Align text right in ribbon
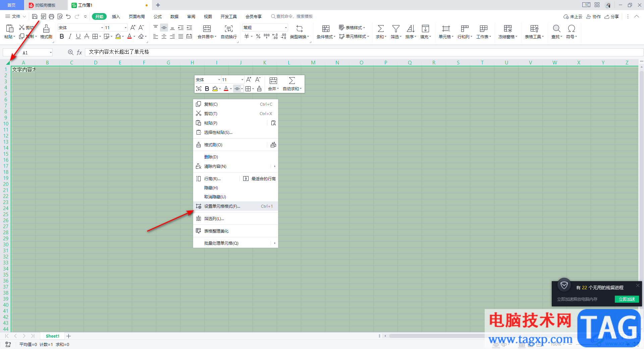The height and width of the screenshot is (349, 644). [172, 36]
